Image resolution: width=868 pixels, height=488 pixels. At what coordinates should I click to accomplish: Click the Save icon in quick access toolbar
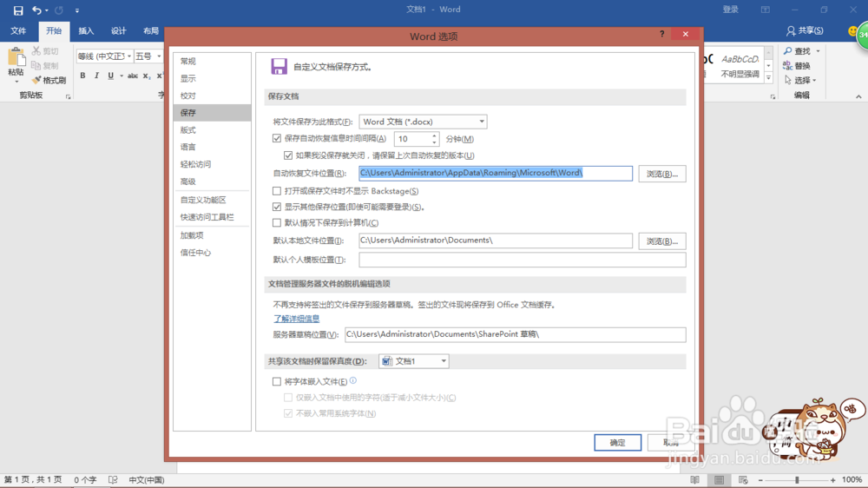coord(17,10)
